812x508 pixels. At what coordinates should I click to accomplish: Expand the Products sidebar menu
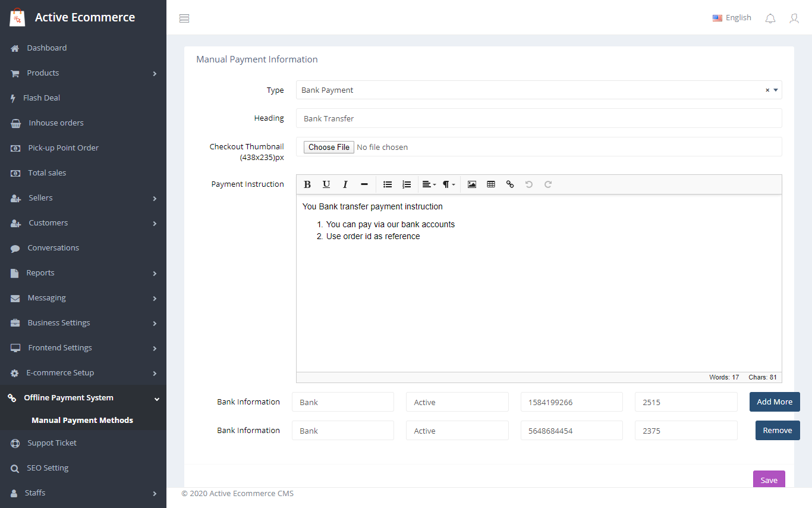tap(83, 73)
